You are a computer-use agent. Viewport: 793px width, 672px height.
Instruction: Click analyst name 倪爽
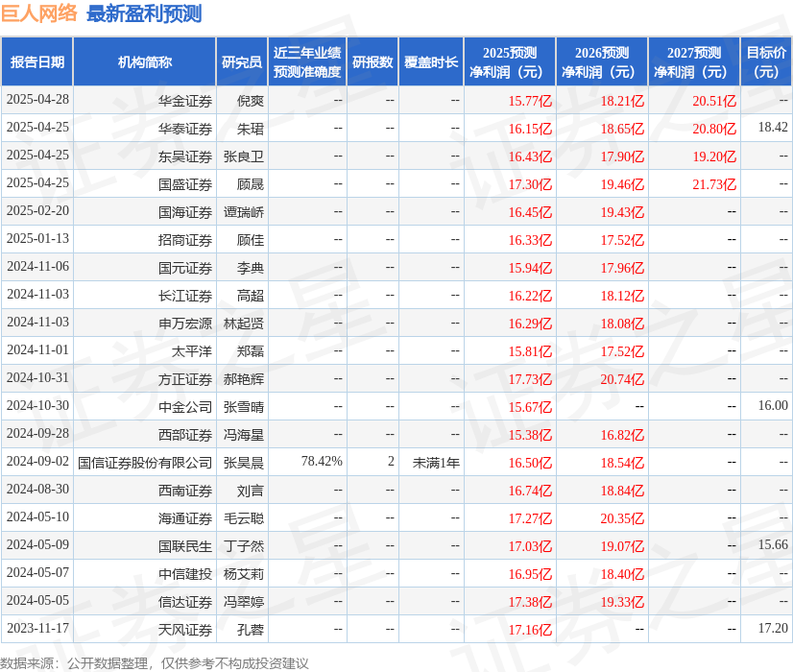pyautogui.click(x=251, y=101)
